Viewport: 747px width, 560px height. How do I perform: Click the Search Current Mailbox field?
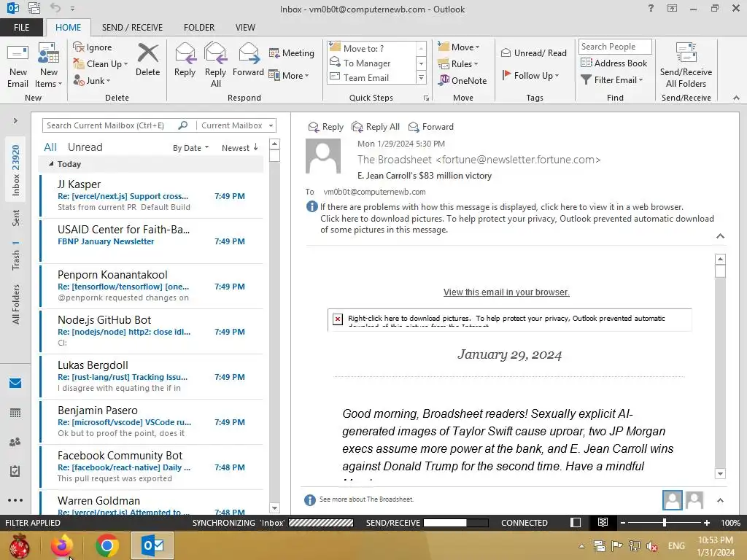click(109, 125)
